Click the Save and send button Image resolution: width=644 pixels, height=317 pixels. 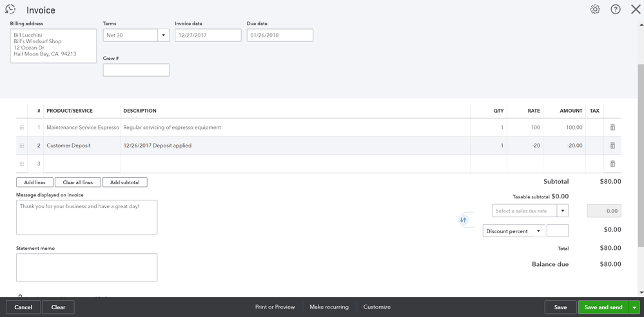click(x=603, y=307)
